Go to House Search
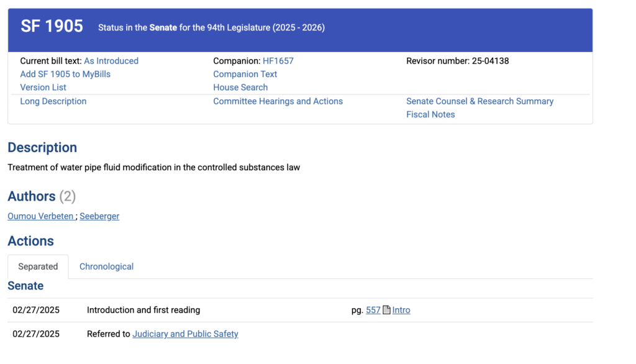Screen dimensions: 636x364 point(240,88)
